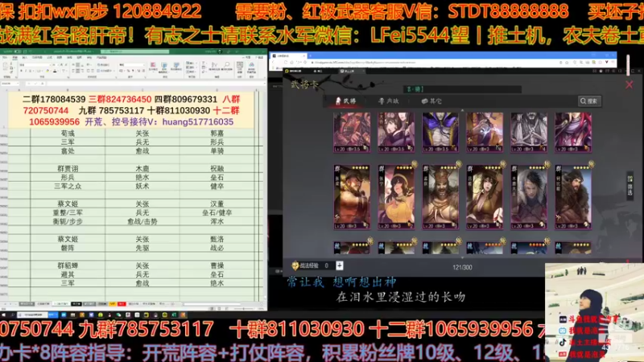Click the Excel zoom slider
The width and height of the screenshot is (644, 362).
[244, 308]
